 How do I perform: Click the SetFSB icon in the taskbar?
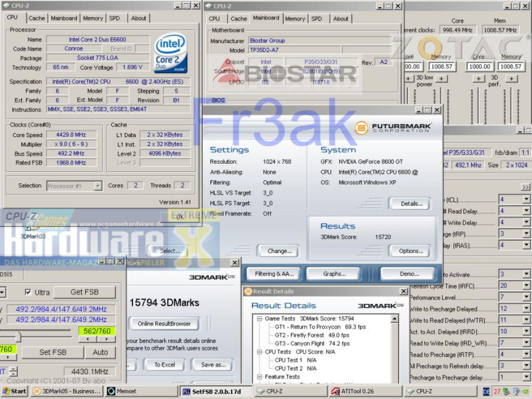click(186, 391)
